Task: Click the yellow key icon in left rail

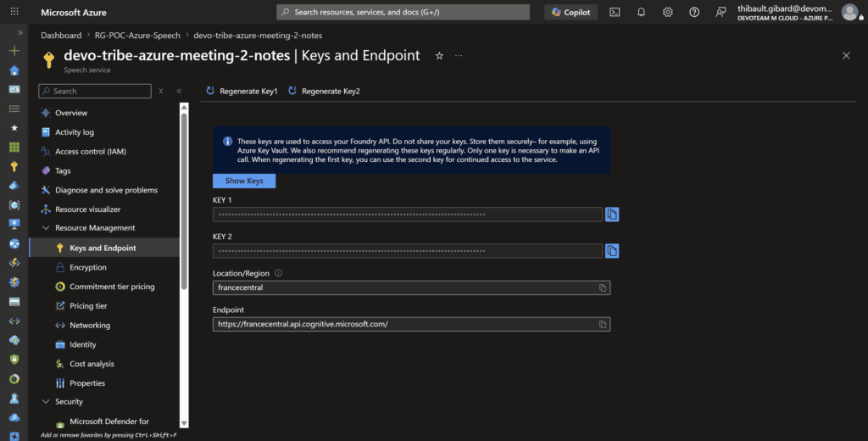Action: coord(14,166)
